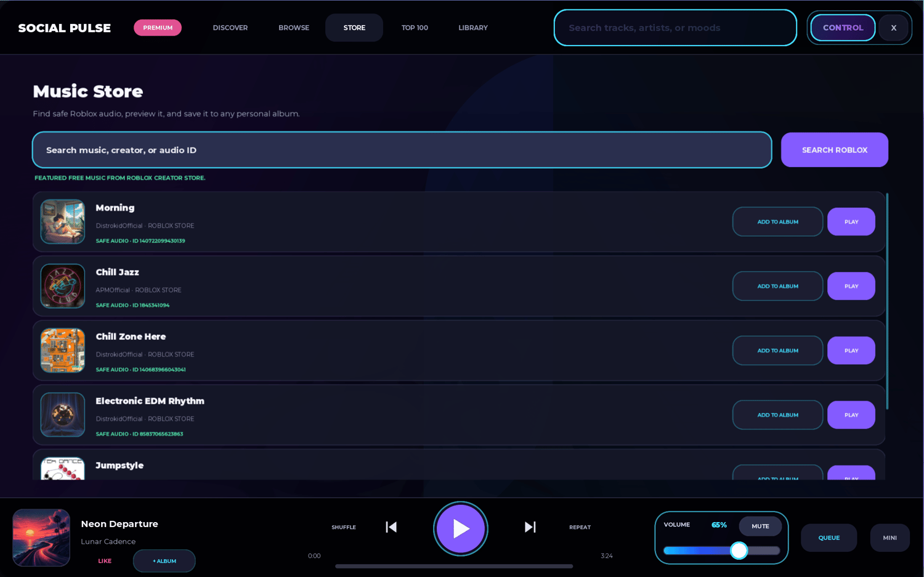Click the Jumpstyle track thumbnail

pos(63,469)
